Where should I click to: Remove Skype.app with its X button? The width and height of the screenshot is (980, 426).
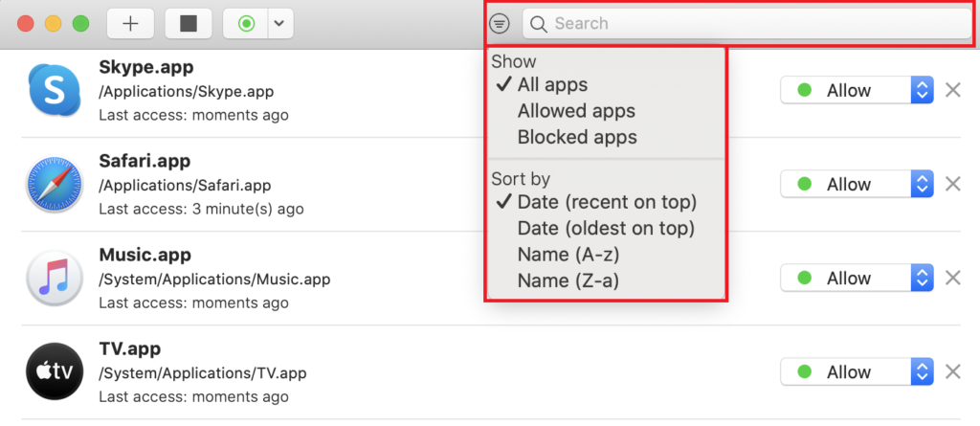pyautogui.click(x=952, y=90)
